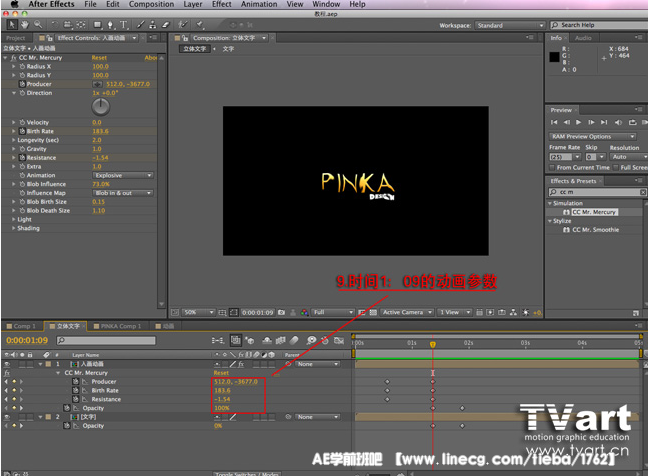
Task: Select CC Mr. Smoothie preset
Action: pos(596,230)
